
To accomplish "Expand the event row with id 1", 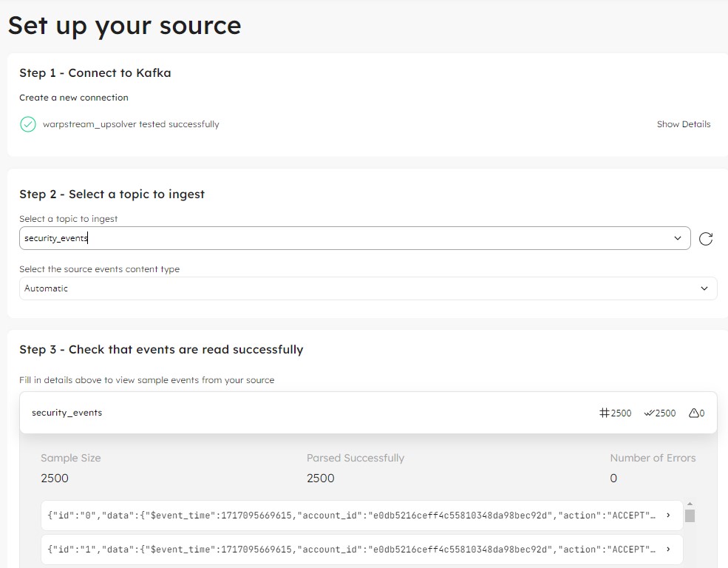I will coord(668,550).
